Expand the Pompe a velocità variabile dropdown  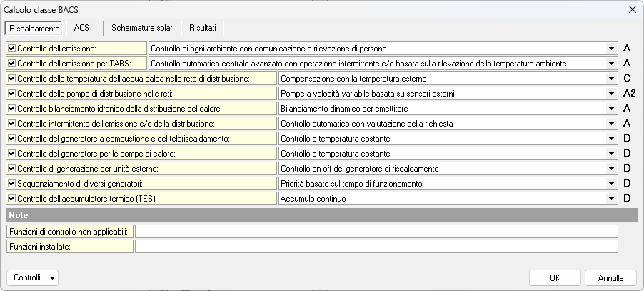pos(612,94)
